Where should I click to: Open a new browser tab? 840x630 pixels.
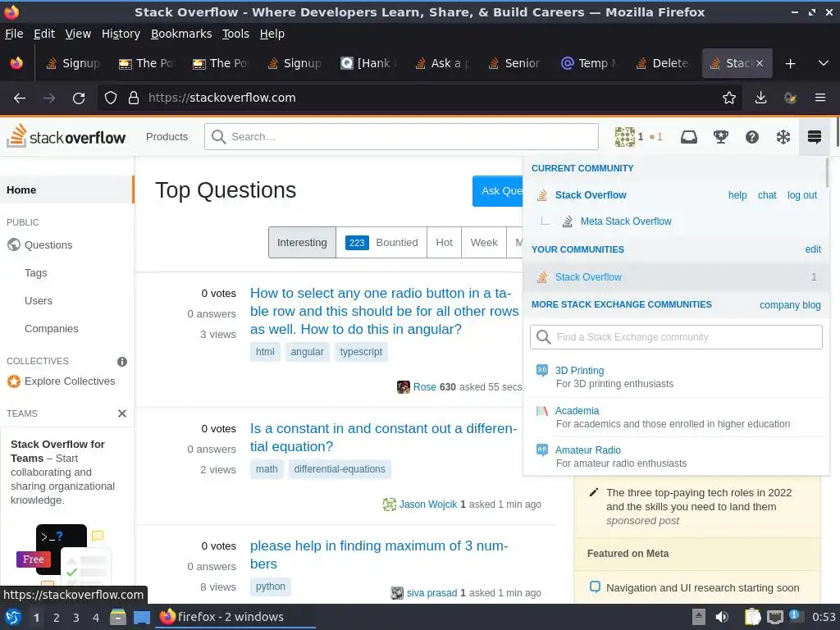click(790, 64)
